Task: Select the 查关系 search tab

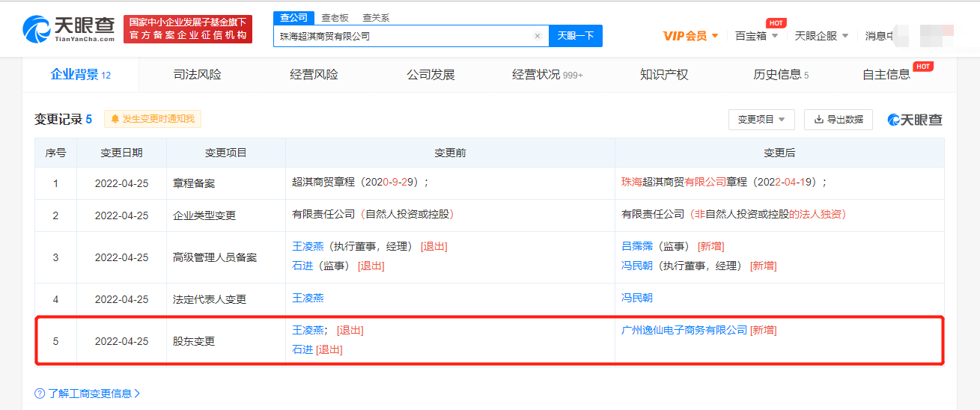Action: tap(376, 17)
